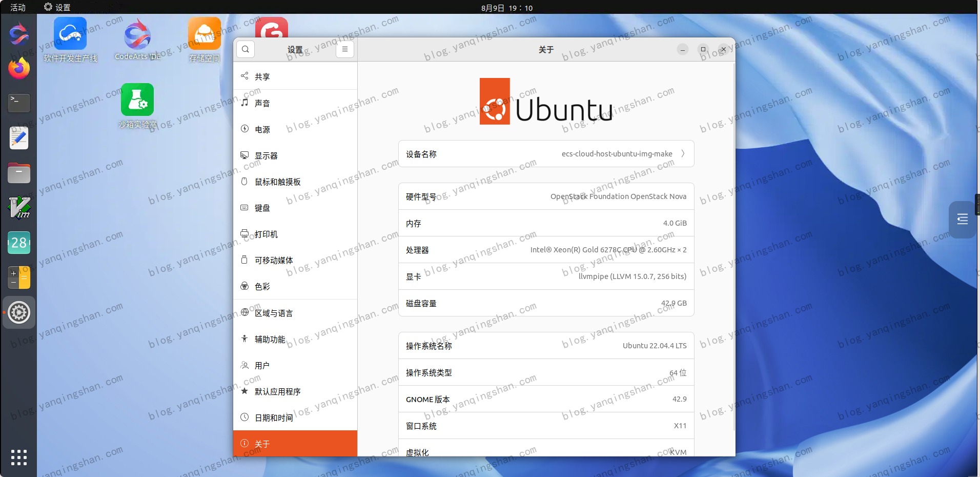980x477 pixels.
Task: Open Keyboard (键盘) settings icon
Action: 244,207
